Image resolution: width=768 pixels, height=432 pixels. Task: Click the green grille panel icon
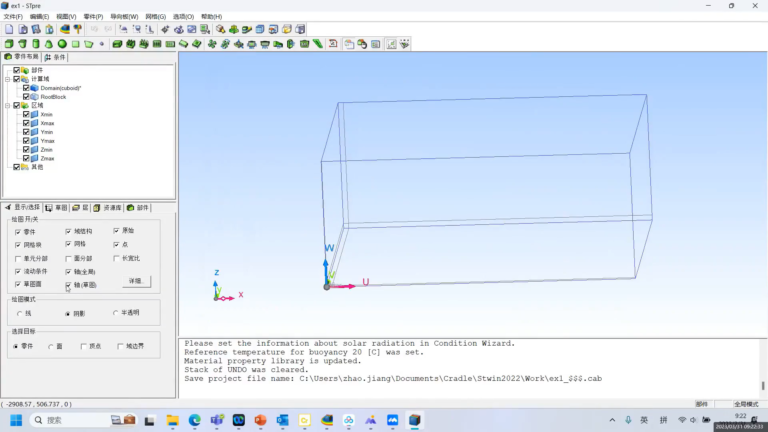157,44
